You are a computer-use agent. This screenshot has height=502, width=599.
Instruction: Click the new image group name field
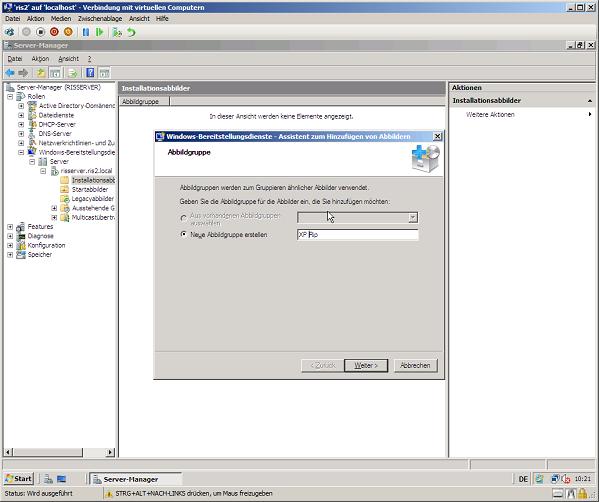click(358, 235)
